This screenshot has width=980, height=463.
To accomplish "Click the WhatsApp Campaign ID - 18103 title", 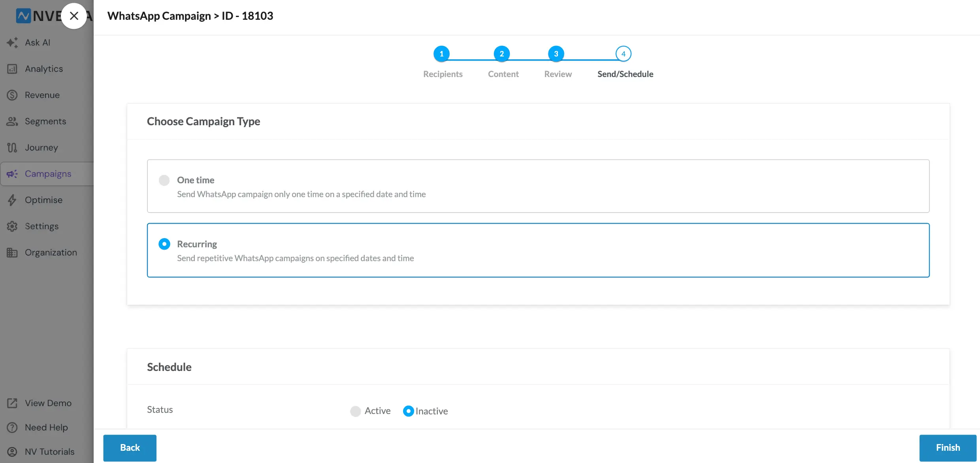I will coord(190,16).
